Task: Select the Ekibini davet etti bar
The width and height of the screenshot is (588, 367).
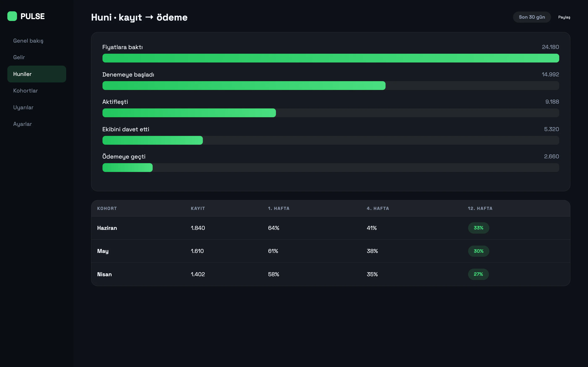Action: click(x=331, y=140)
